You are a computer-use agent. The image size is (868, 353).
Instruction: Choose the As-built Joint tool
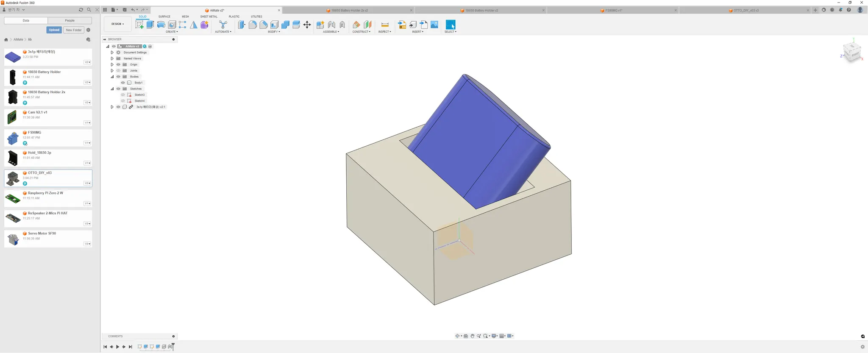pos(342,25)
